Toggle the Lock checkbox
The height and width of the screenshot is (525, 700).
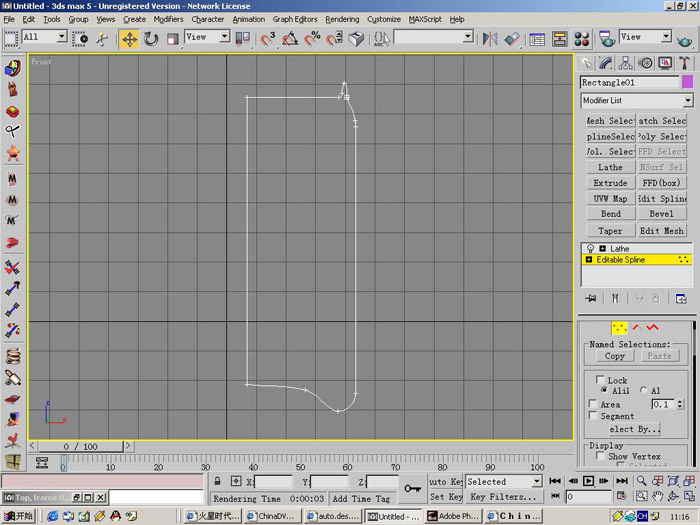[x=600, y=379]
